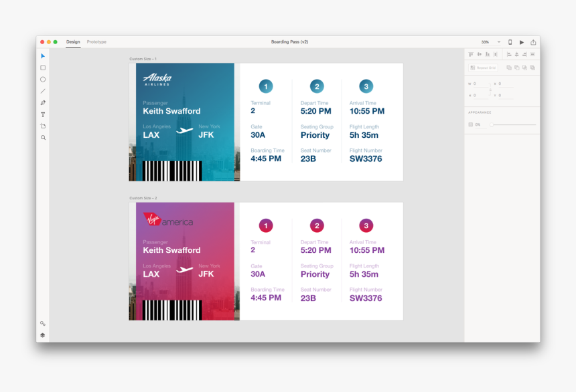
Task: Click the opacity slider handle in Appearance
Action: (x=492, y=124)
